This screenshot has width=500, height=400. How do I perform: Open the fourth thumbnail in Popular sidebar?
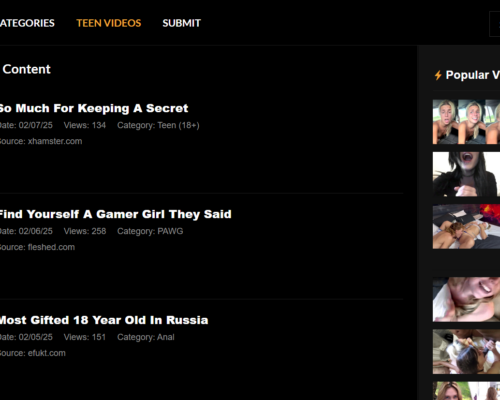(466, 299)
